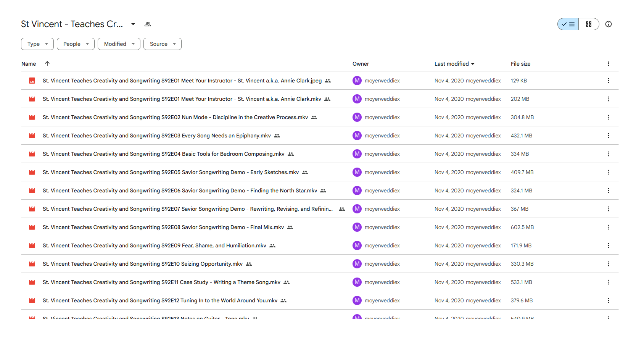Click the 129 KB file size cell
This screenshot has width=644, height=339.
(x=519, y=81)
